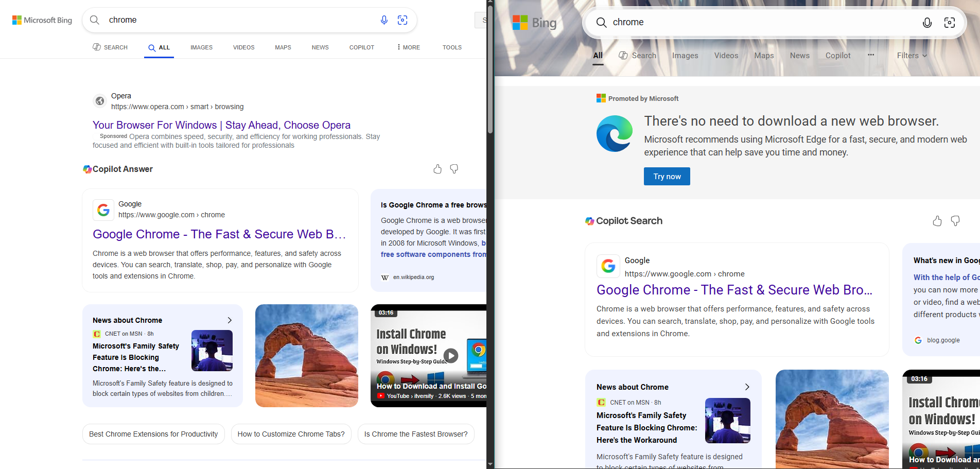Image resolution: width=980 pixels, height=469 pixels.
Task: Select Copilot tab in right window
Action: (838, 56)
